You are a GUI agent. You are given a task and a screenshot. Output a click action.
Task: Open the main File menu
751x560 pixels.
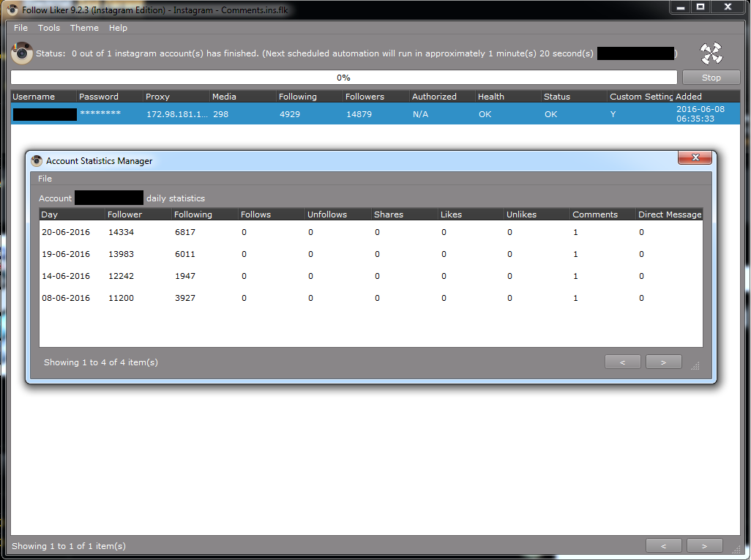pyautogui.click(x=20, y=28)
